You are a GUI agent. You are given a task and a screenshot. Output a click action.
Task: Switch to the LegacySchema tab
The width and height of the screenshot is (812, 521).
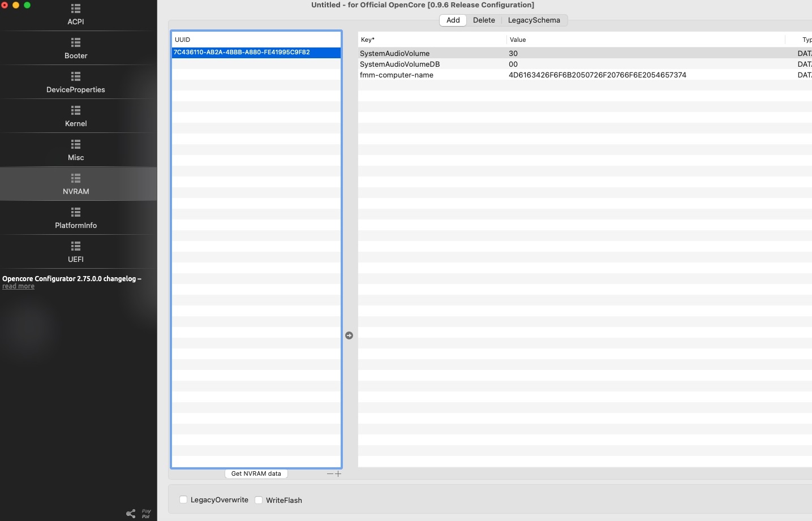pos(534,20)
